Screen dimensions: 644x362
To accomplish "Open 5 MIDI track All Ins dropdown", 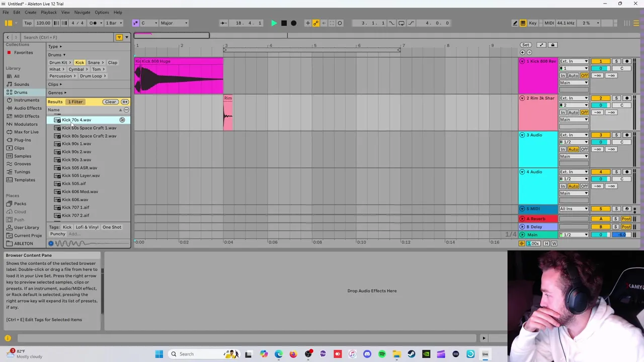I will point(574,209).
